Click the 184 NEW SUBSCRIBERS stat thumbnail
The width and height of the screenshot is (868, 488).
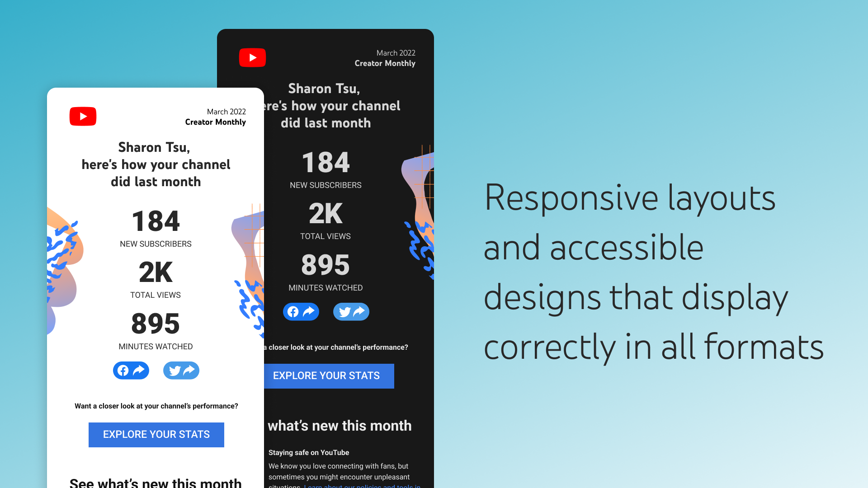(x=156, y=229)
